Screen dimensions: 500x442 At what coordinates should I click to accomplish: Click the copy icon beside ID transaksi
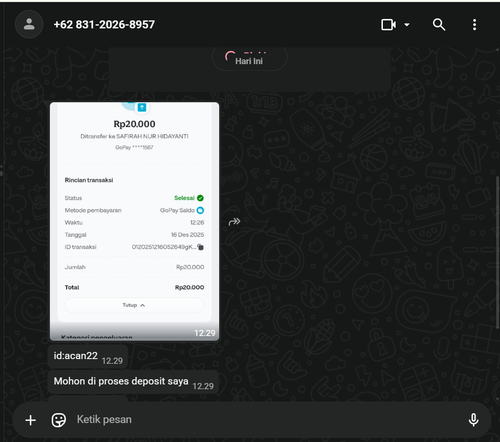click(x=200, y=247)
